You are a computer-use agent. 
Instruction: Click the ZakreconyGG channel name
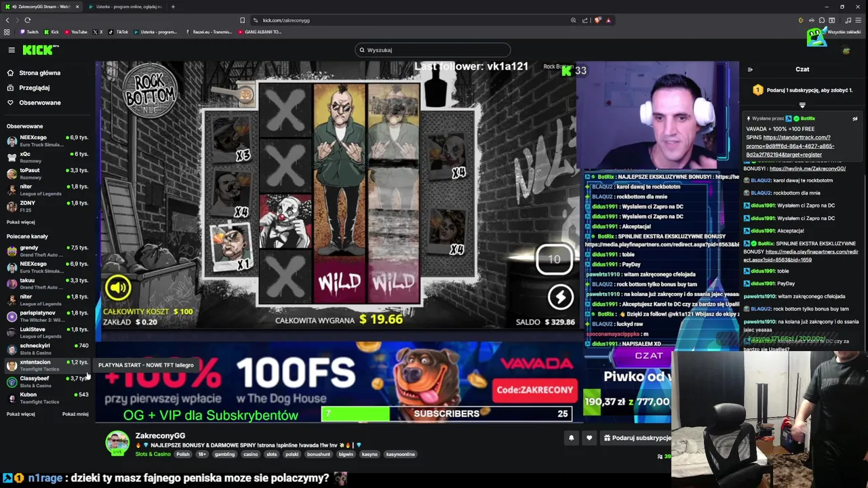point(160,436)
